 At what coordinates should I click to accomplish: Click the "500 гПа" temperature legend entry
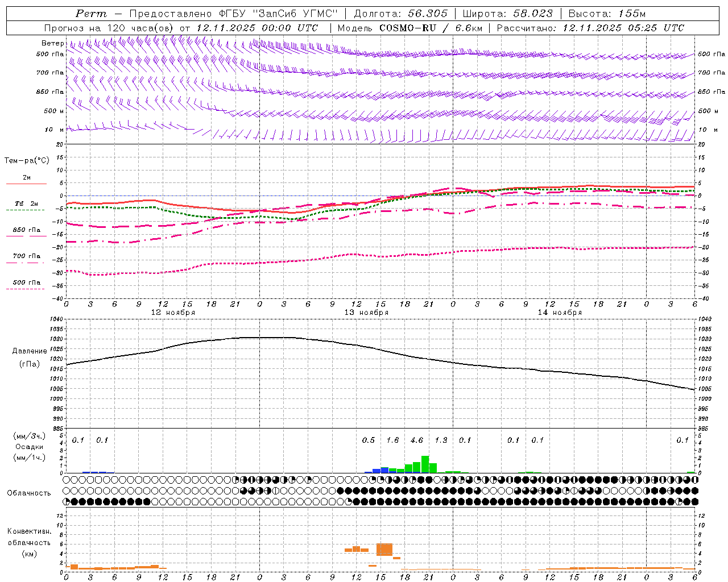click(x=26, y=282)
